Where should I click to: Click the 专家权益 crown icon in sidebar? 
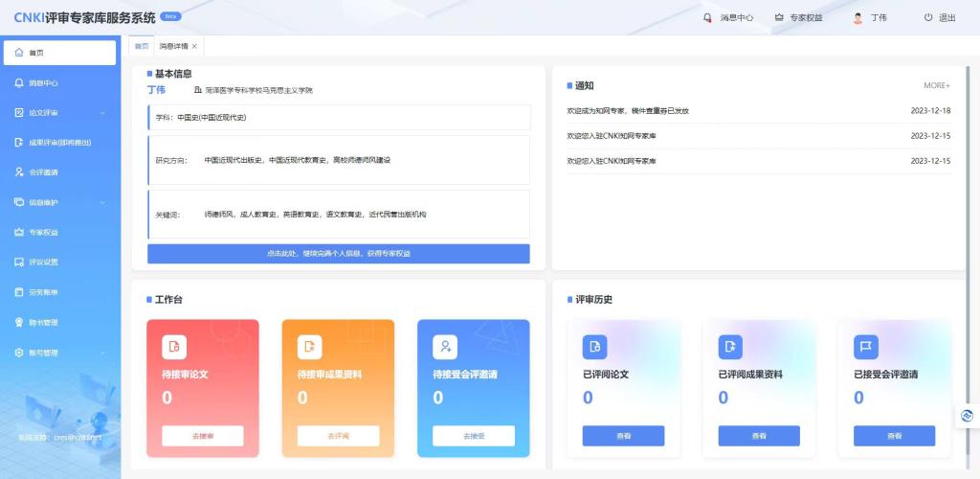coord(19,233)
